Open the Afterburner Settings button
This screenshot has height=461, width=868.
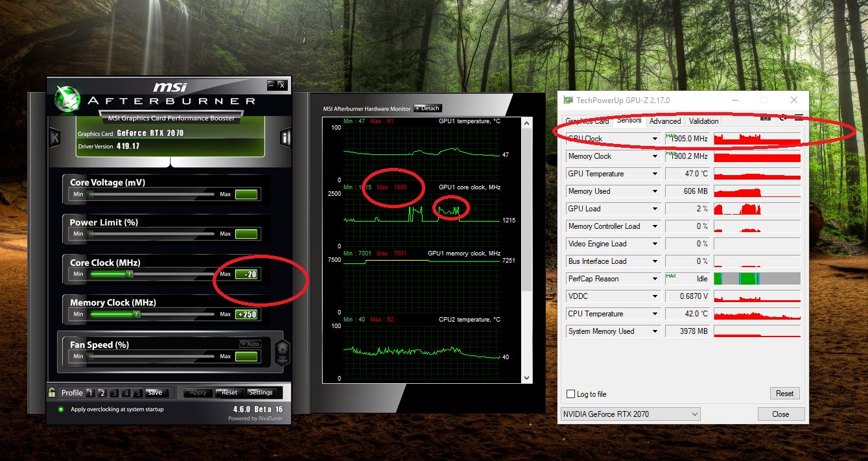pos(261,393)
